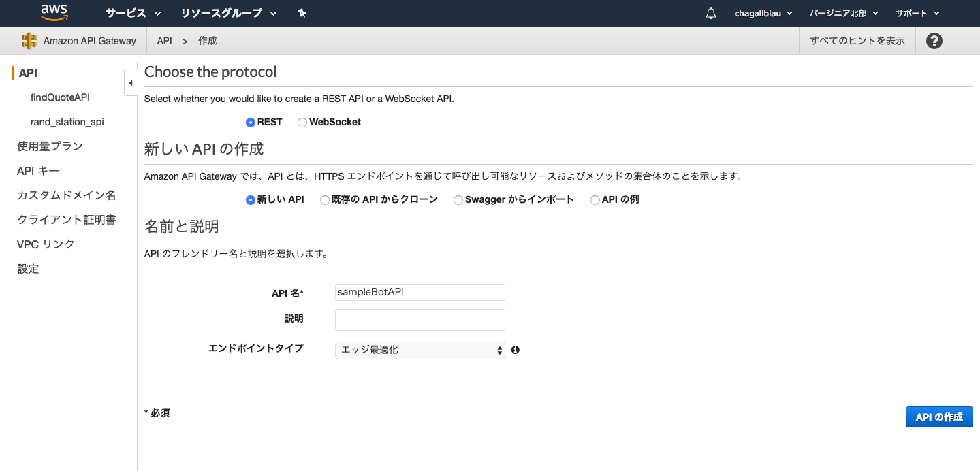The width and height of the screenshot is (980, 471).
Task: Select the REST protocol radio button
Action: click(x=251, y=123)
